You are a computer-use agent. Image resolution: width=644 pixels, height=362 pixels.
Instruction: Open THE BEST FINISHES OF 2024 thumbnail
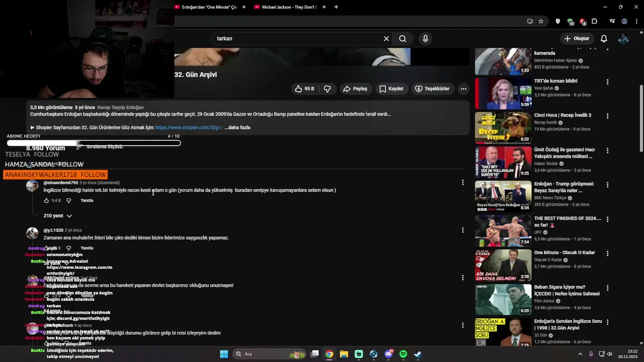coord(503,231)
